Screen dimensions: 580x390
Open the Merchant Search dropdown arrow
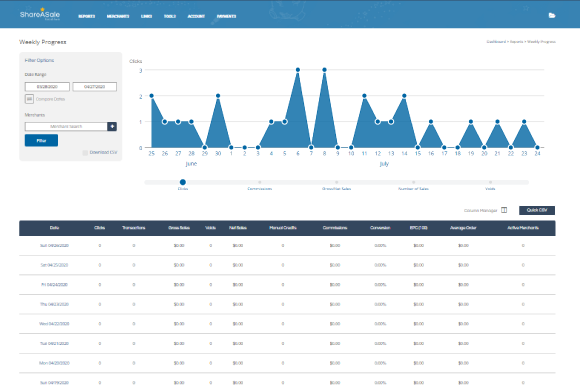(x=112, y=127)
